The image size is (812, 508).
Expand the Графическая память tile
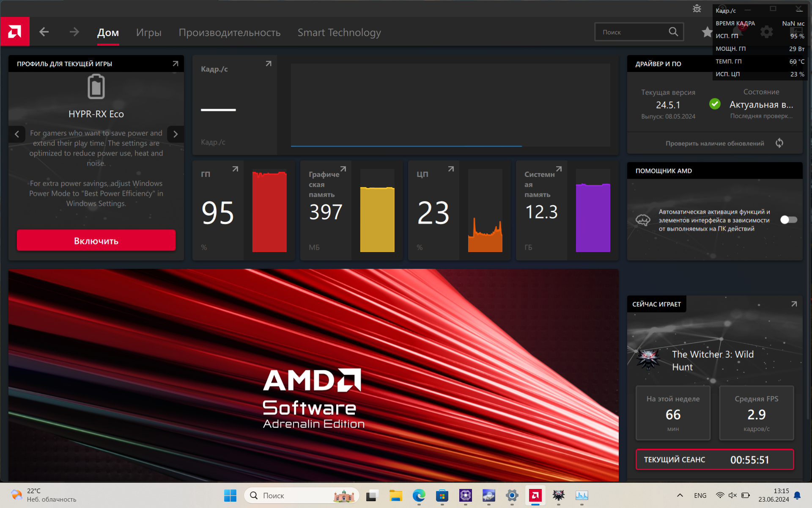[343, 169]
